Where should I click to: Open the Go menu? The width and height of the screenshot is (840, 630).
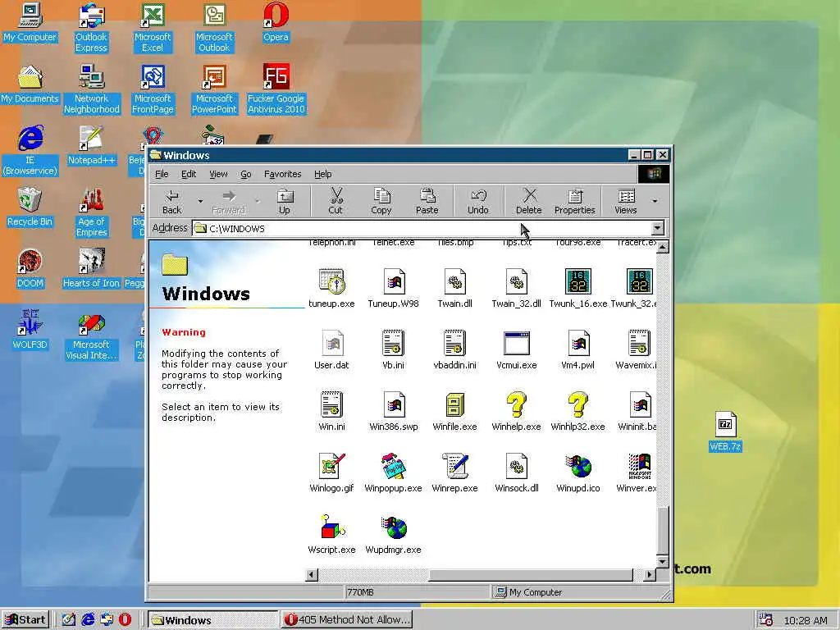[x=246, y=174]
